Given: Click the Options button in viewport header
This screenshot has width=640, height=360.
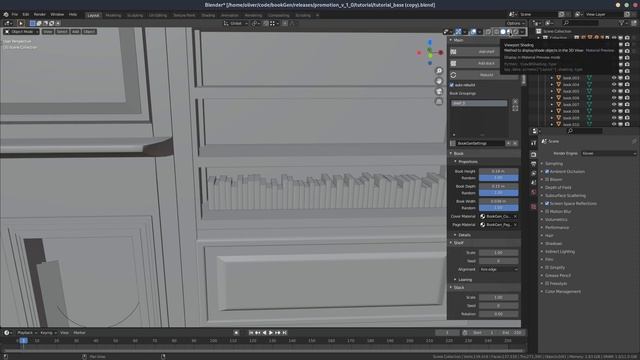Looking at the screenshot, I should [516, 23].
